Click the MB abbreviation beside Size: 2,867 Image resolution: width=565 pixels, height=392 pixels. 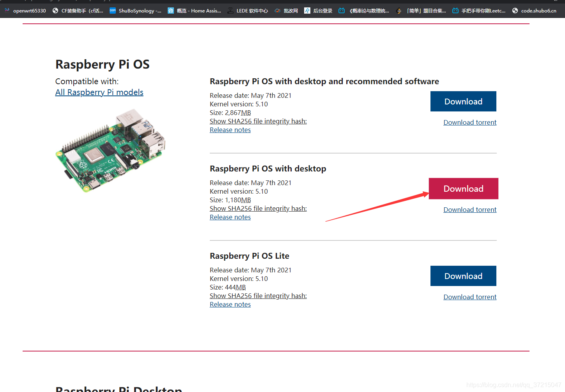click(246, 113)
